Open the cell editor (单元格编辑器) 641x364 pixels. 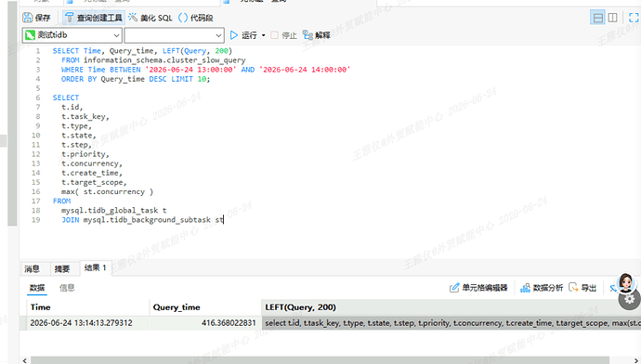[x=478, y=288]
